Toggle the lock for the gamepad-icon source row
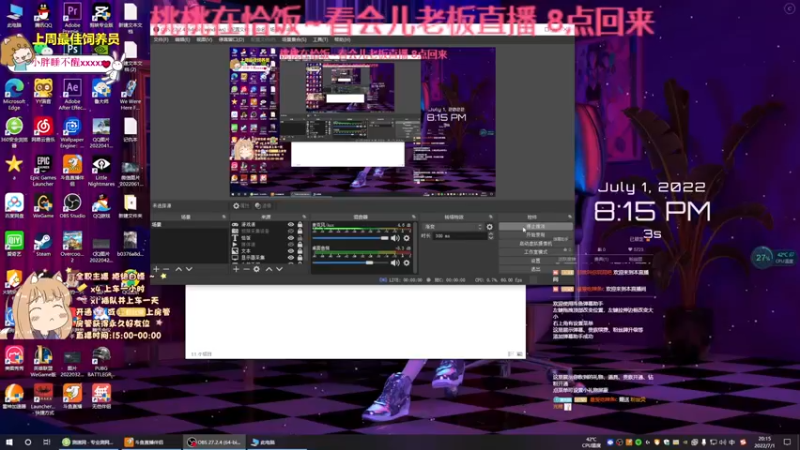The height and width of the screenshot is (450, 800). pos(300,224)
